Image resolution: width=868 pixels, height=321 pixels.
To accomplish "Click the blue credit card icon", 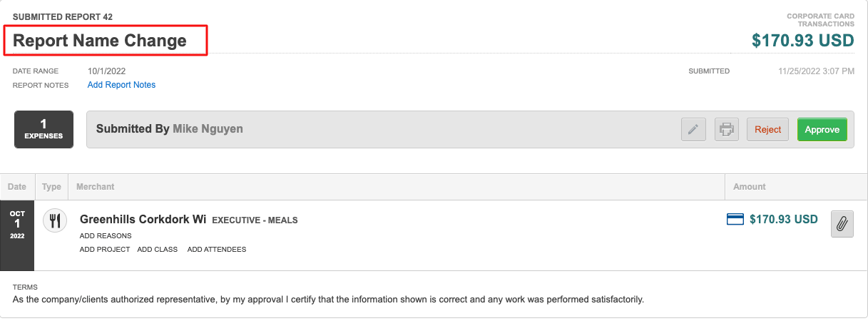I will [x=735, y=220].
